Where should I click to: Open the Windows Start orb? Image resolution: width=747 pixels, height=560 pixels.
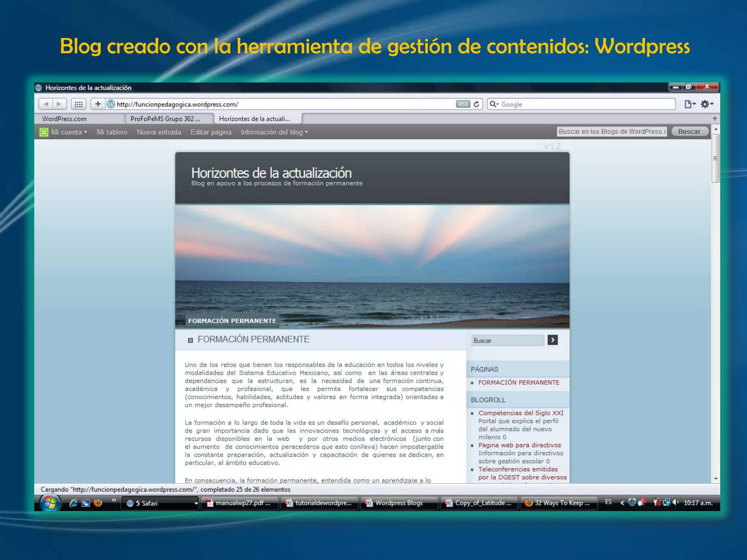[x=50, y=503]
